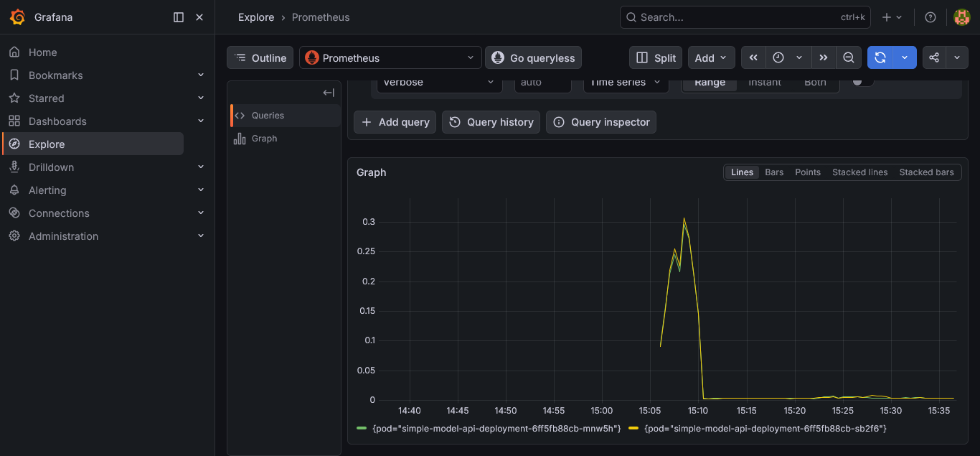This screenshot has height=456, width=980.
Task: Open the Add dropdown
Action: (711, 58)
